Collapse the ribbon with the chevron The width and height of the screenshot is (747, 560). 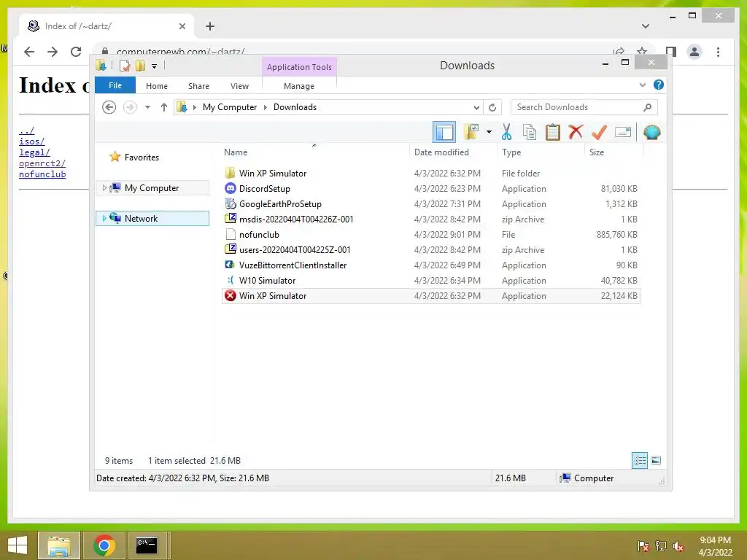[643, 85]
